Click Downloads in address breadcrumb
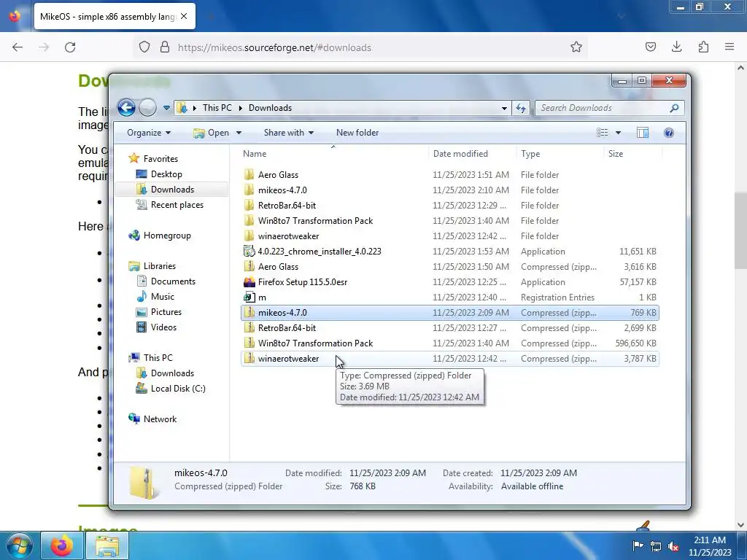Viewport: 747px width, 560px height. (x=270, y=108)
